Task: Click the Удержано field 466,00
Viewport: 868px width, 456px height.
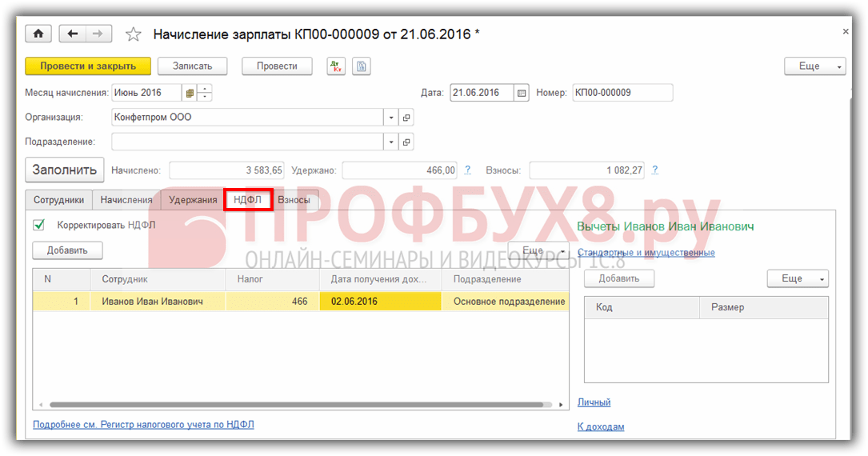Action: 400,170
